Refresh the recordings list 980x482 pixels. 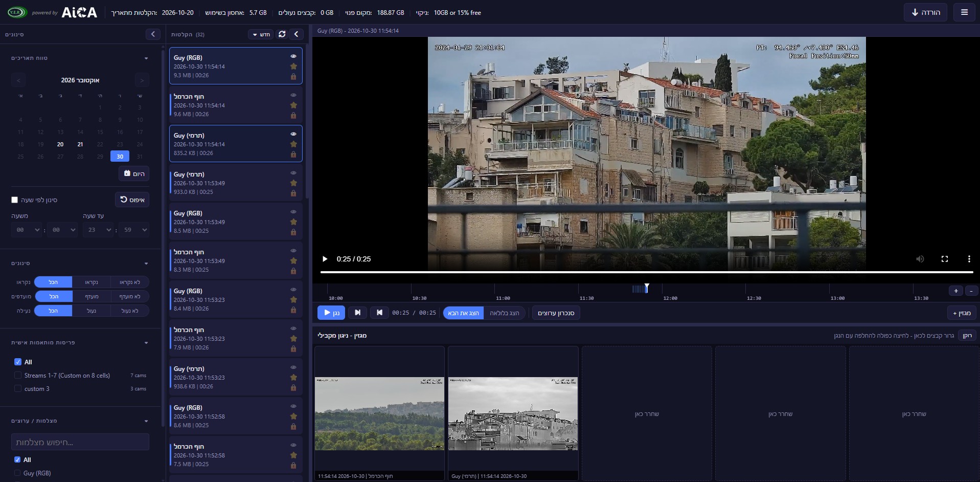tap(282, 34)
